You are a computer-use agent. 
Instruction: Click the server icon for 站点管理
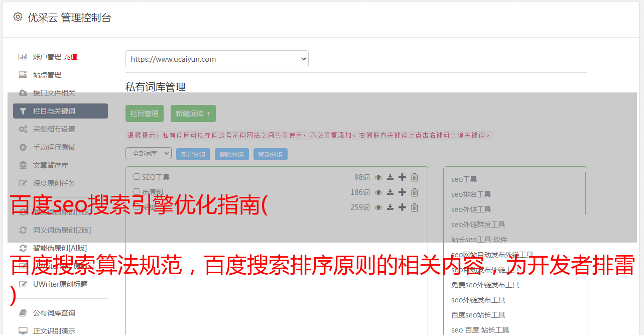click(x=23, y=75)
